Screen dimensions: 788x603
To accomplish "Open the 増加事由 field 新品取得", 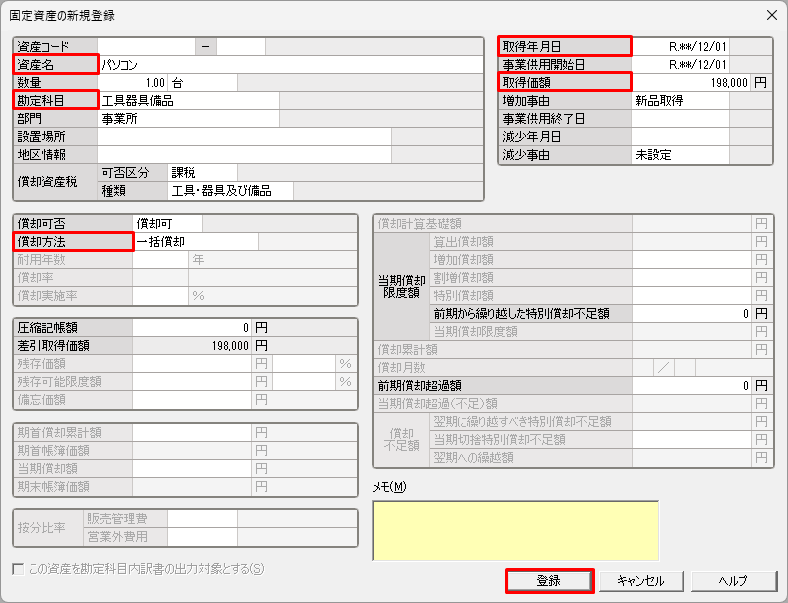I will (681, 101).
